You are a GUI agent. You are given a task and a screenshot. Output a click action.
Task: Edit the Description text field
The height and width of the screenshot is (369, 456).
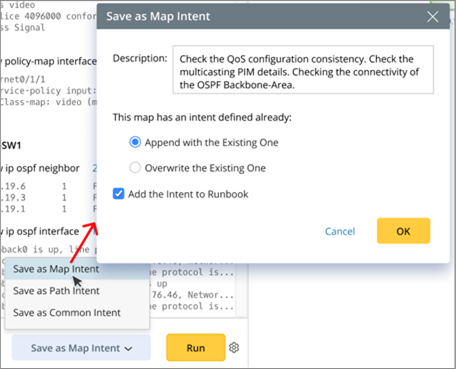[x=303, y=70]
